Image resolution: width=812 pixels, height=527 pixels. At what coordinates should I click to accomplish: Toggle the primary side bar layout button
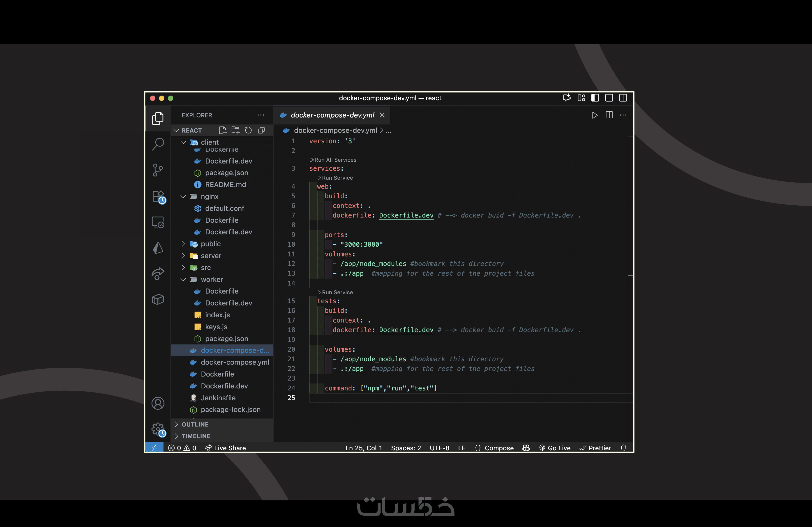595,98
